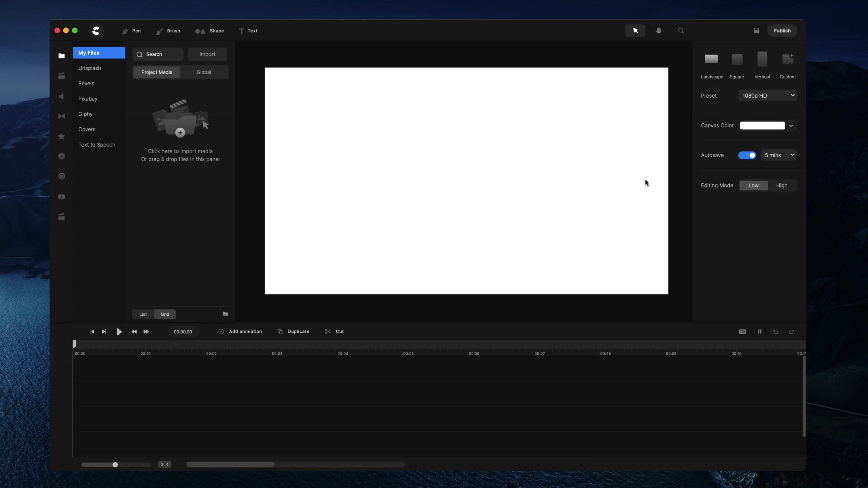
Task: Click the publish button icon
Action: [782, 30]
